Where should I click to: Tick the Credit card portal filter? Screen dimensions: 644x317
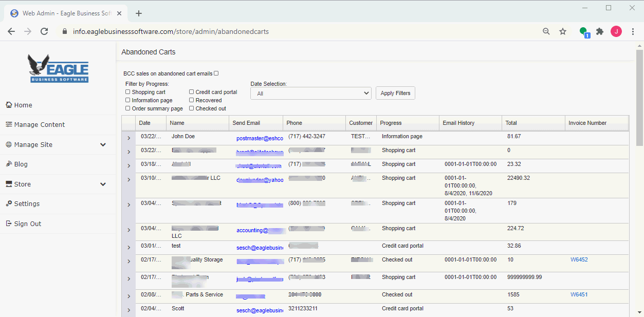point(192,92)
